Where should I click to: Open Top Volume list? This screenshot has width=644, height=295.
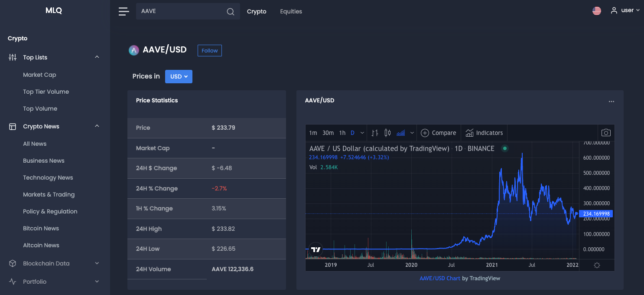pos(40,108)
